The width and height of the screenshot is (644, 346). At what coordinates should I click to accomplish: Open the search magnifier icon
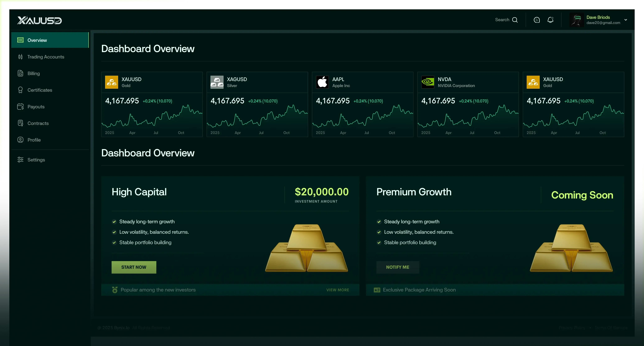(515, 20)
